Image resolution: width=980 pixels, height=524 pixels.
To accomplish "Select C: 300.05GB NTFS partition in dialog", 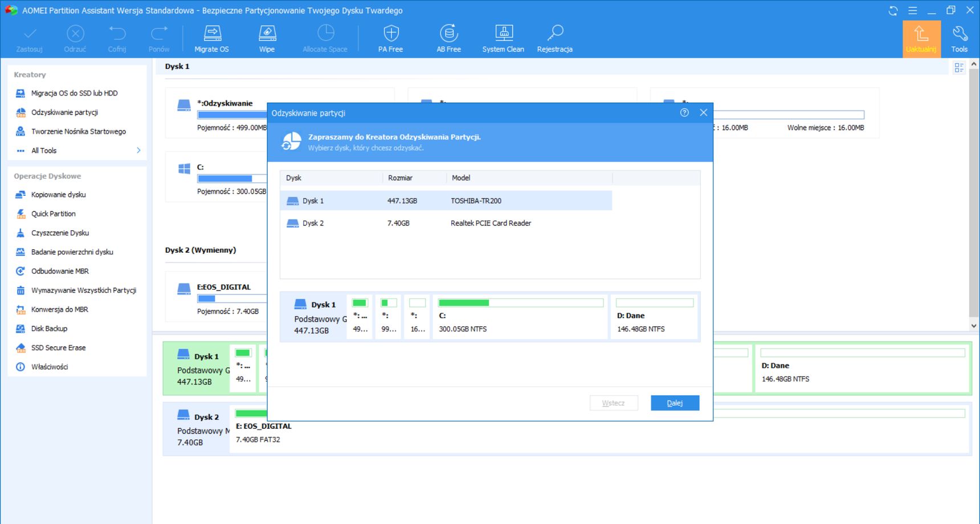I will coord(520,317).
